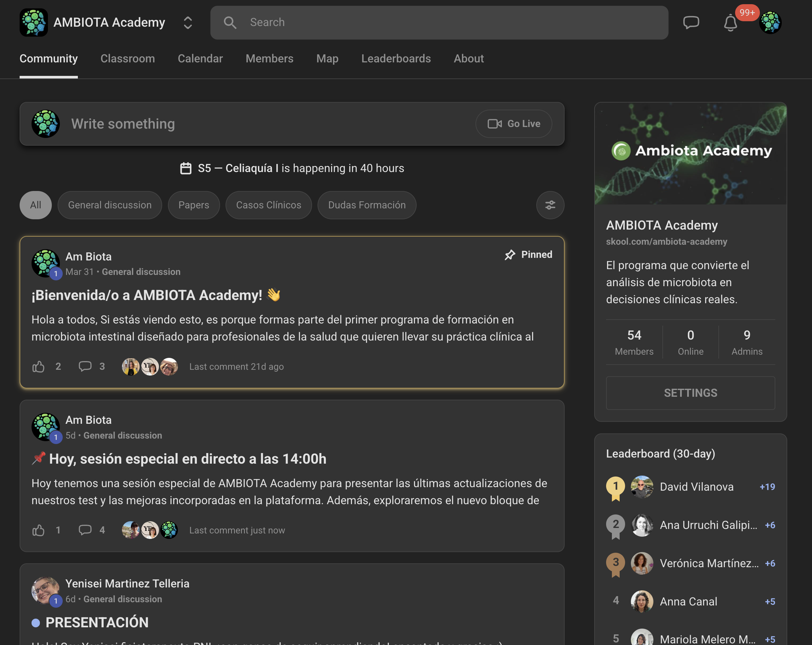Switch to the Calendar tab
The image size is (812, 645).
200,59
